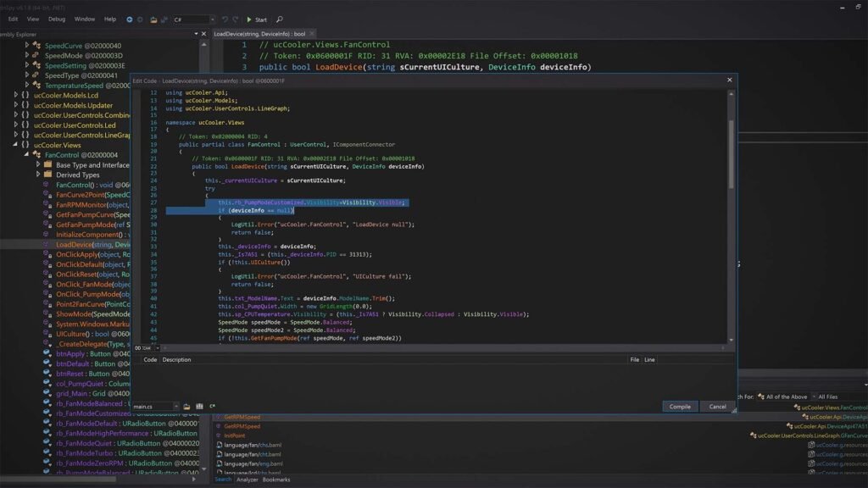Screen dimensions: 868x488
Task: Click the magnifier search icon in toolbar
Action: coord(279,19)
